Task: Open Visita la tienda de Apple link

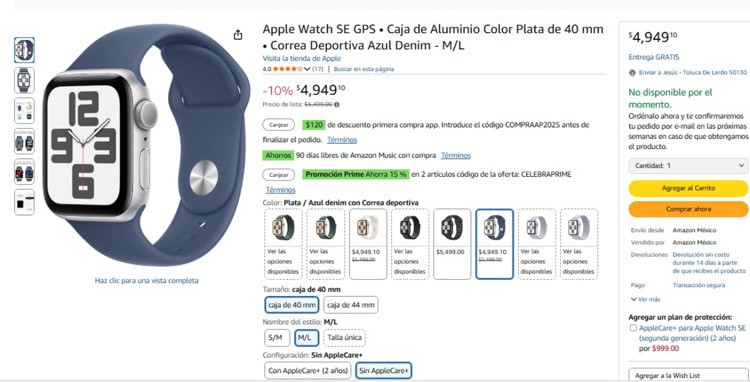Action: [301, 58]
